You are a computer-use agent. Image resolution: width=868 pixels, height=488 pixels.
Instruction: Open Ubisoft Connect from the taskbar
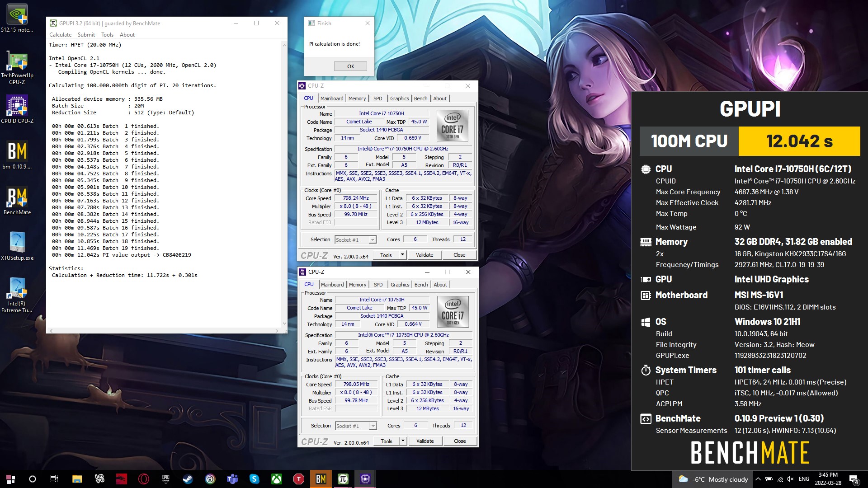pyautogui.click(x=210, y=479)
